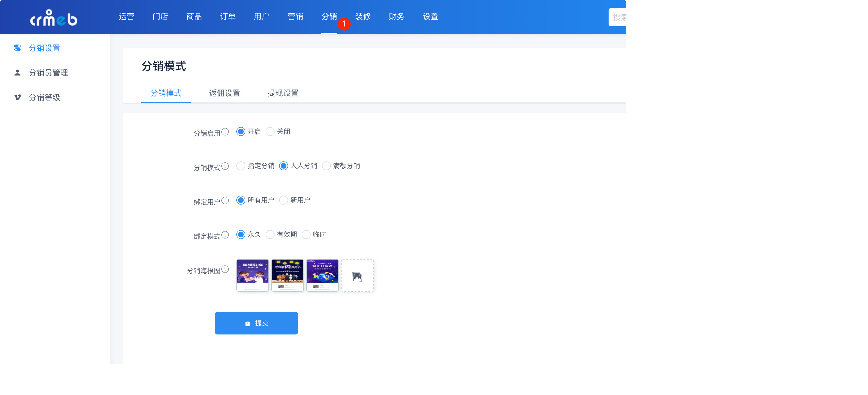Click the crmeb logo
This screenshot has height=395, width=868.
click(53, 17)
